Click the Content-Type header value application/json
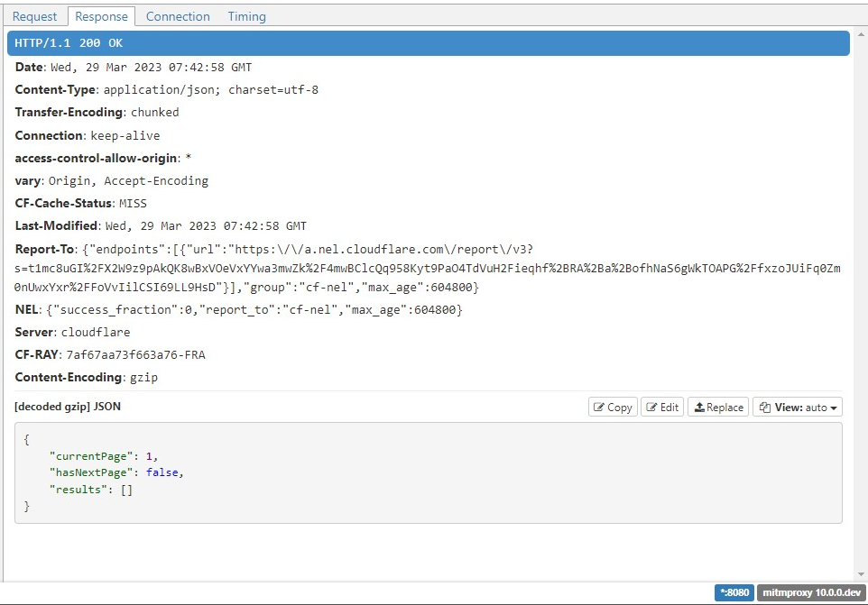Screen dimensions: 868x605 point(211,90)
